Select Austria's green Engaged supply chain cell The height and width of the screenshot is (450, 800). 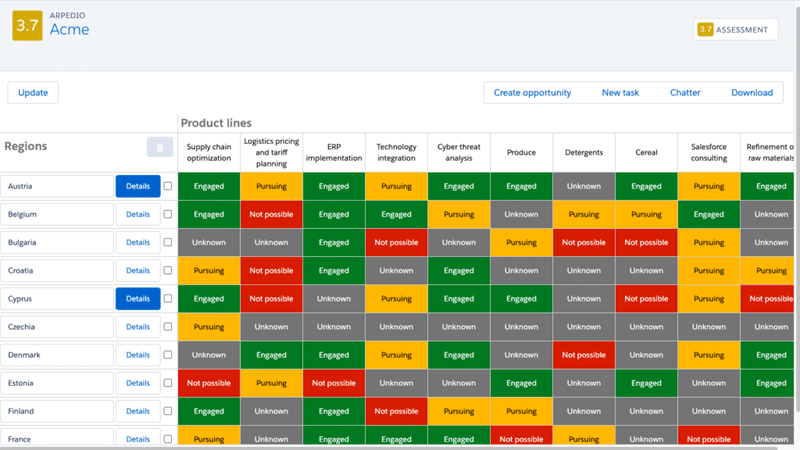209,186
